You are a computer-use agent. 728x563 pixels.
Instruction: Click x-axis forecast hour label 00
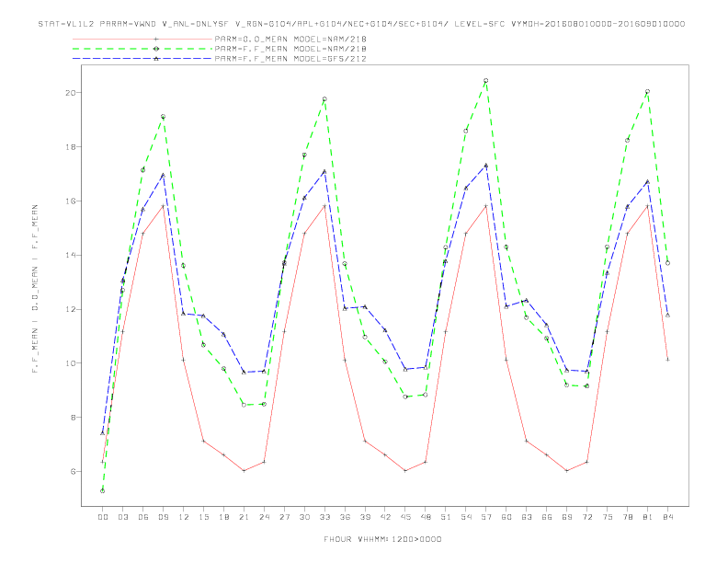103,517
